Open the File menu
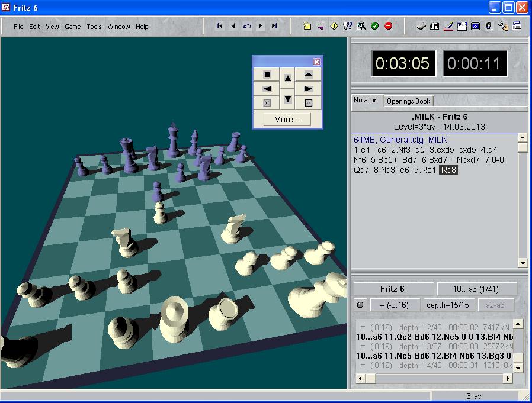Screen dimensions: 532x403 coord(18,27)
